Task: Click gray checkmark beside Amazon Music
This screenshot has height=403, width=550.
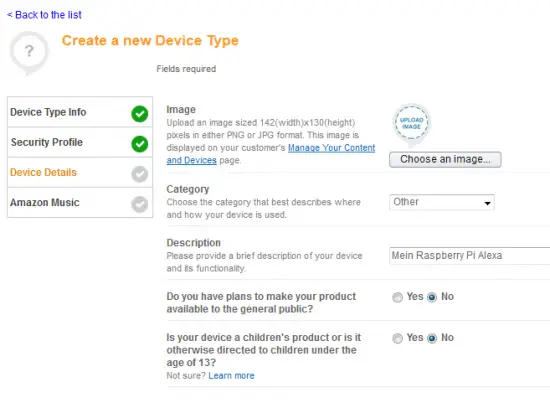Action: click(x=140, y=204)
